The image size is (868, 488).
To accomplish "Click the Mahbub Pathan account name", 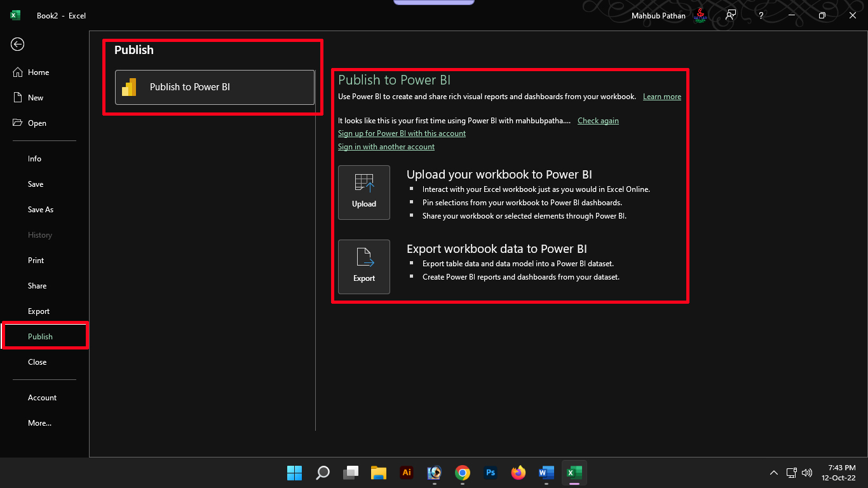I will pos(659,16).
